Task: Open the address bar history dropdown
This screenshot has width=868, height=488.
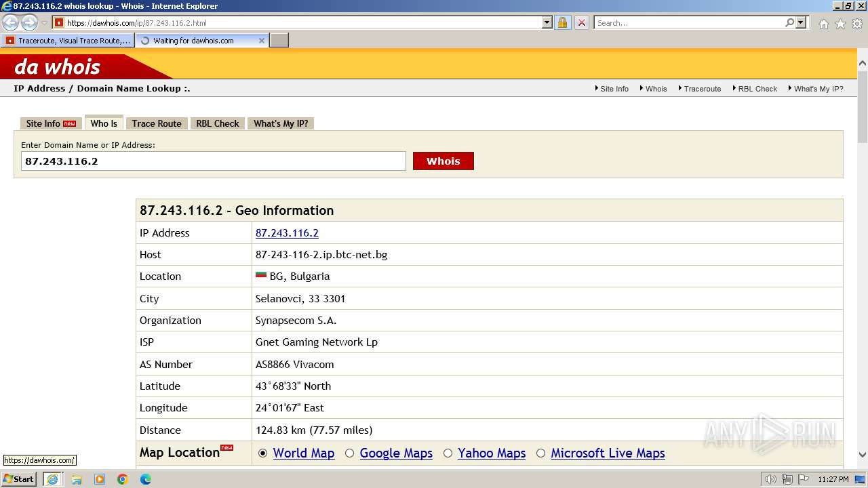Action: [x=547, y=22]
